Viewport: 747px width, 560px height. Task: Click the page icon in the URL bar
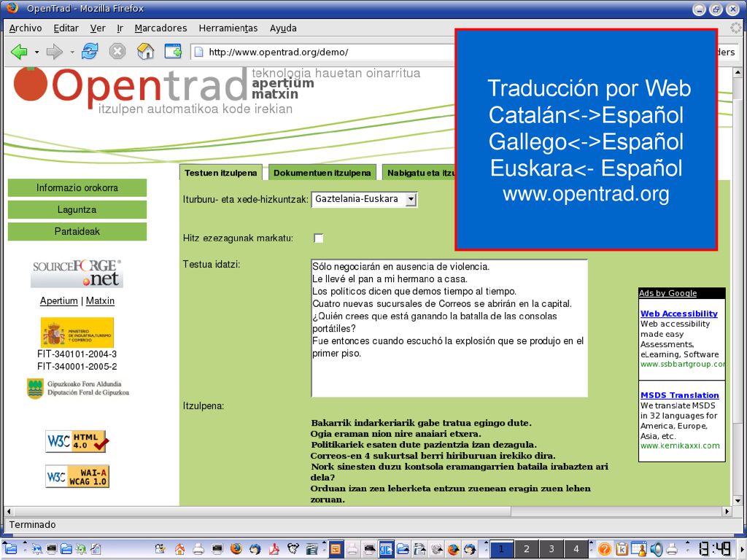[x=199, y=52]
